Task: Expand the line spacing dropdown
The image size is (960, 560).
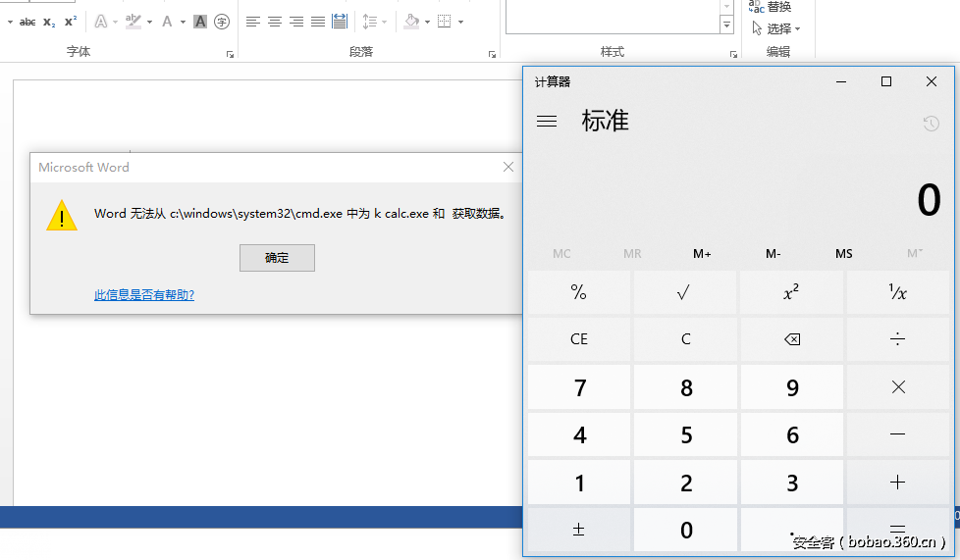Action: [383, 22]
